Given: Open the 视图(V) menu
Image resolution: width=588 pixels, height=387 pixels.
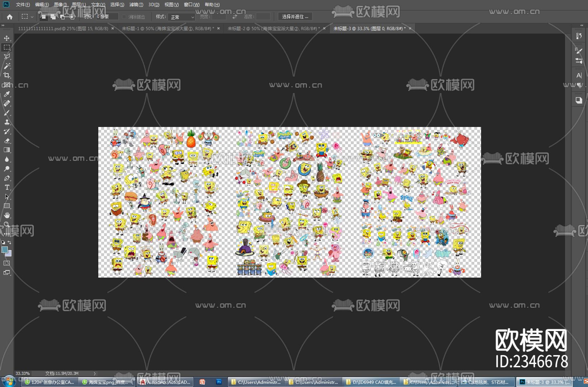Looking at the screenshot, I should [171, 5].
